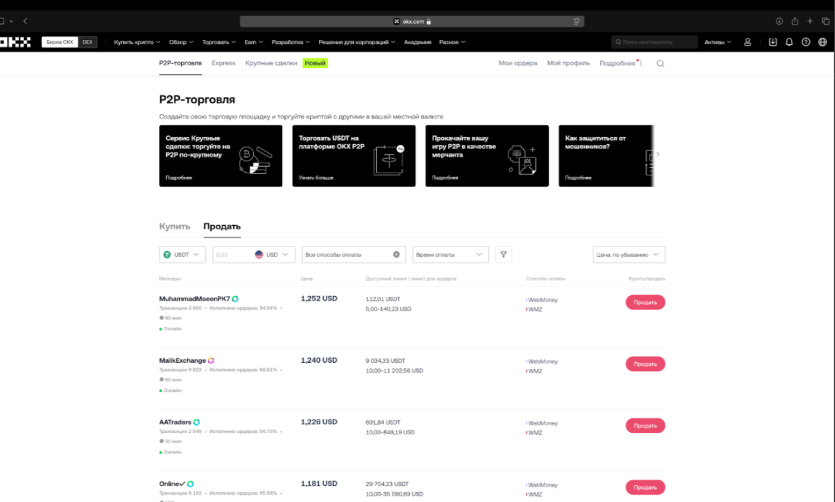
Task: Click the amount input field
Action: coord(232,254)
